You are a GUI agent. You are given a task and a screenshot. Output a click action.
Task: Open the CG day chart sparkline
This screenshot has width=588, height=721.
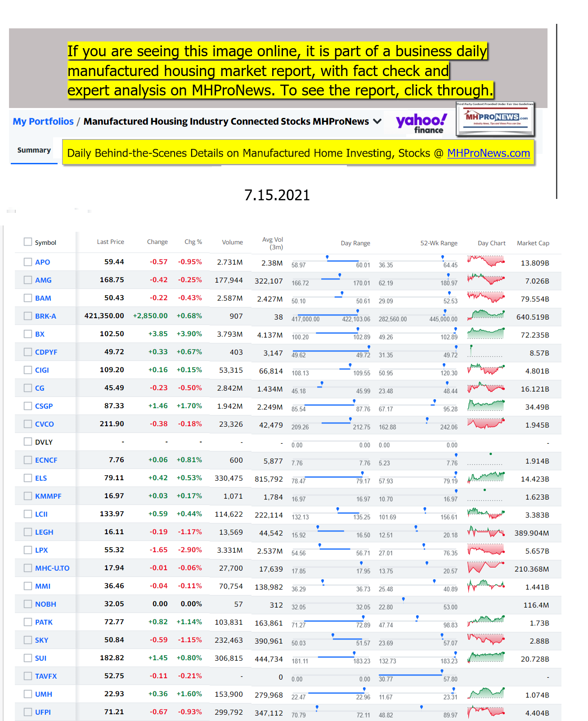point(486,388)
